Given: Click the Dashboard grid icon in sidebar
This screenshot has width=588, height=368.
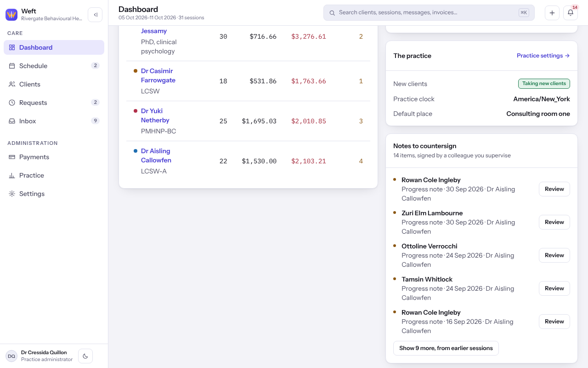Looking at the screenshot, I should point(12,47).
